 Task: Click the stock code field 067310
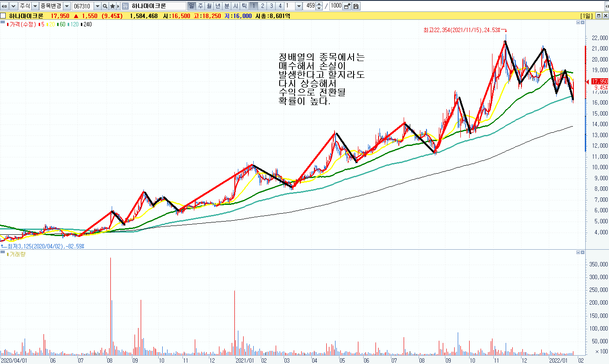click(x=82, y=6)
